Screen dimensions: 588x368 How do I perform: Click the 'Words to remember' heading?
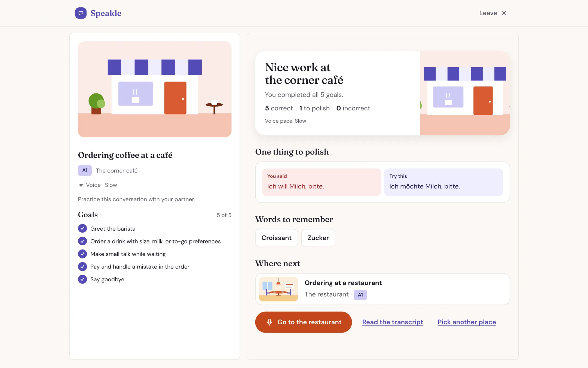click(294, 219)
